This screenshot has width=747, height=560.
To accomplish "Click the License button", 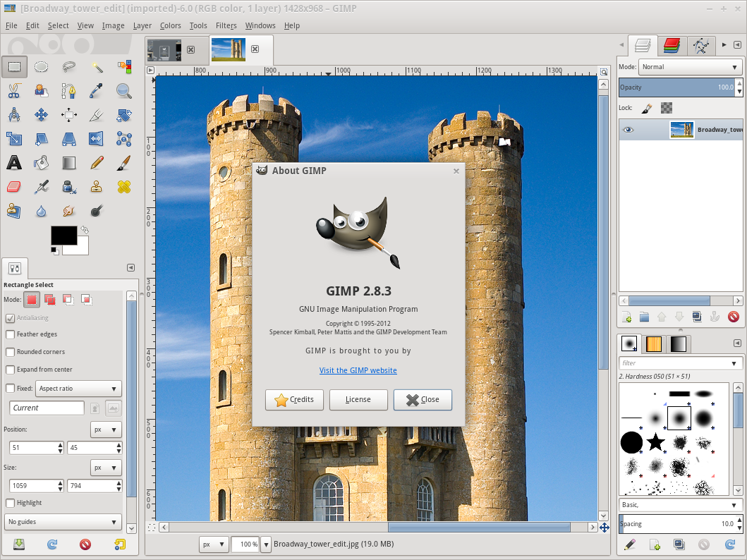I will click(358, 399).
